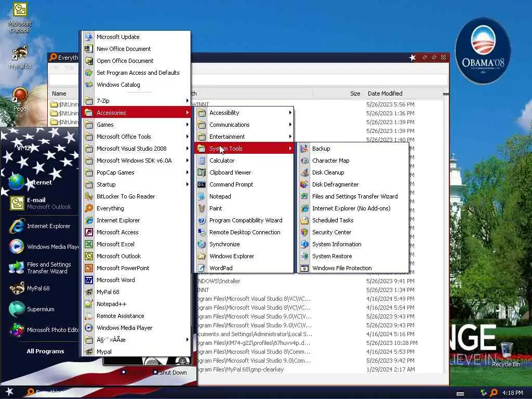
Task: Click the Name column header in Everything
Action: click(59, 94)
